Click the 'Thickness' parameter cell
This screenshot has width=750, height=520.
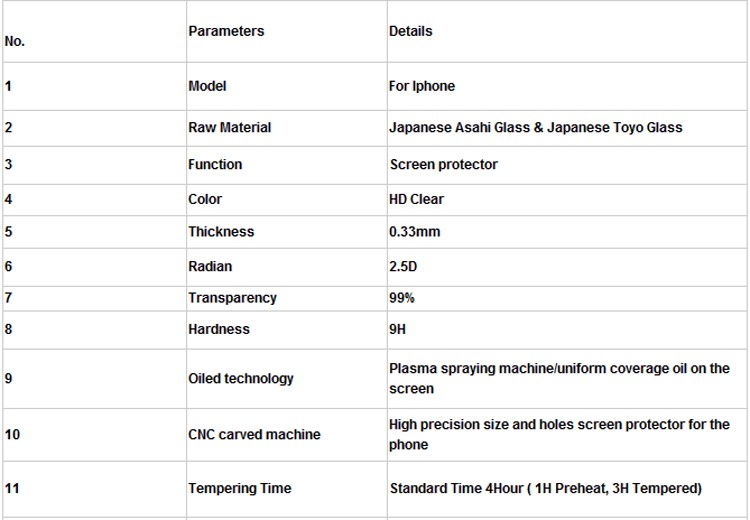pyautogui.click(x=221, y=231)
